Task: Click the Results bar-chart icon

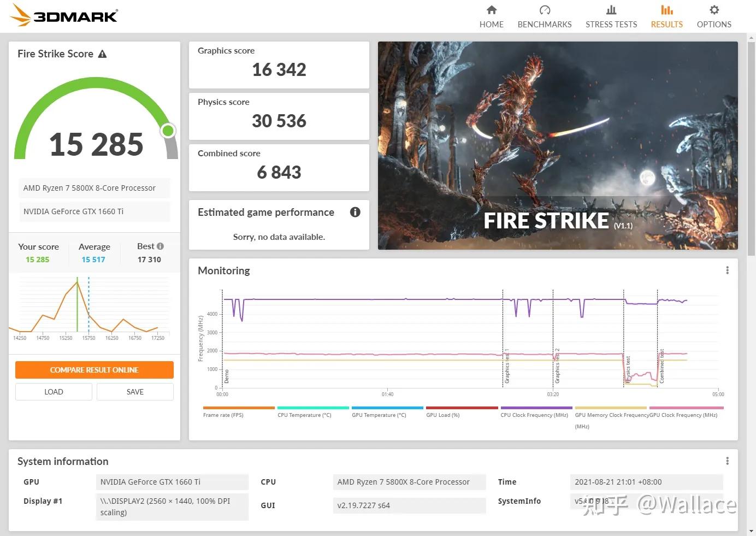Action: pos(666,10)
